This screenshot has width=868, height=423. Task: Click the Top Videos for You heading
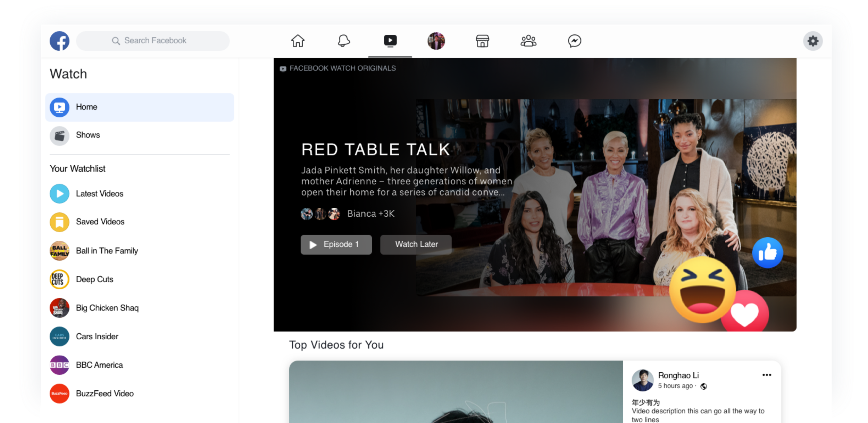(336, 345)
